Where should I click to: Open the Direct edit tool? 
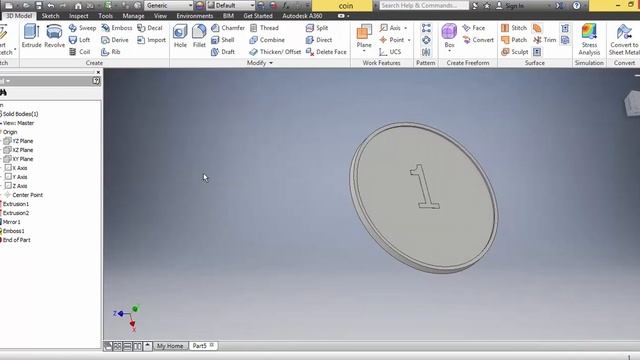pos(319,40)
